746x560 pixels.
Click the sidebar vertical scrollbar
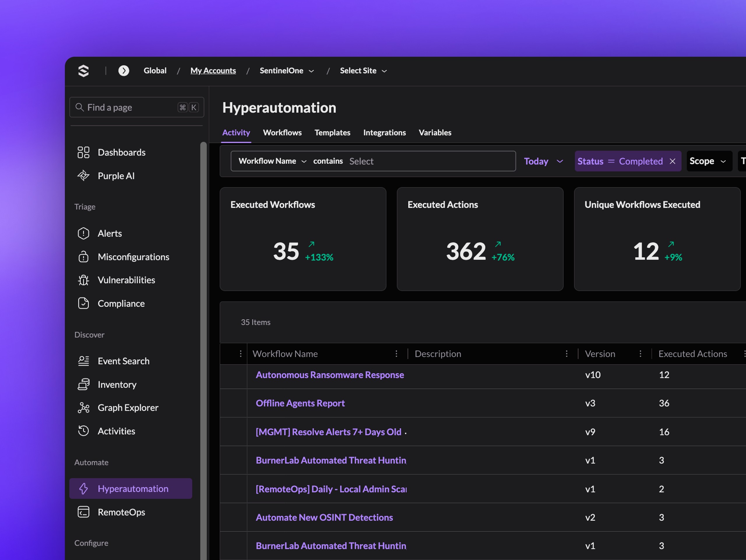tap(203, 351)
